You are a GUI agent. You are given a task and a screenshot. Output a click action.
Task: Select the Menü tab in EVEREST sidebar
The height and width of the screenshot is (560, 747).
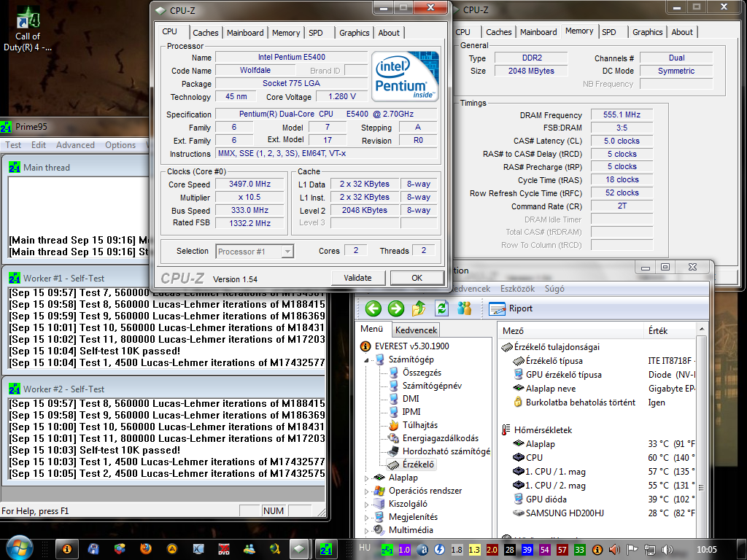pos(372,329)
